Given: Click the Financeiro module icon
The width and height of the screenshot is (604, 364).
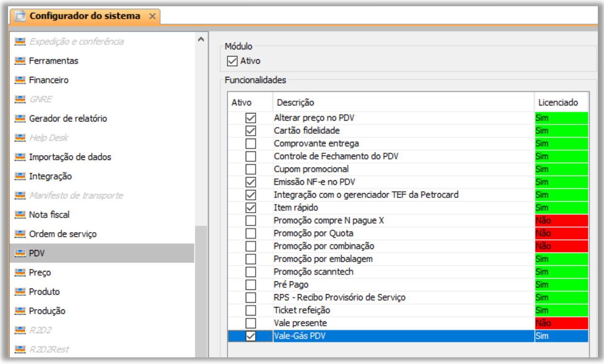Looking at the screenshot, I should (x=19, y=80).
